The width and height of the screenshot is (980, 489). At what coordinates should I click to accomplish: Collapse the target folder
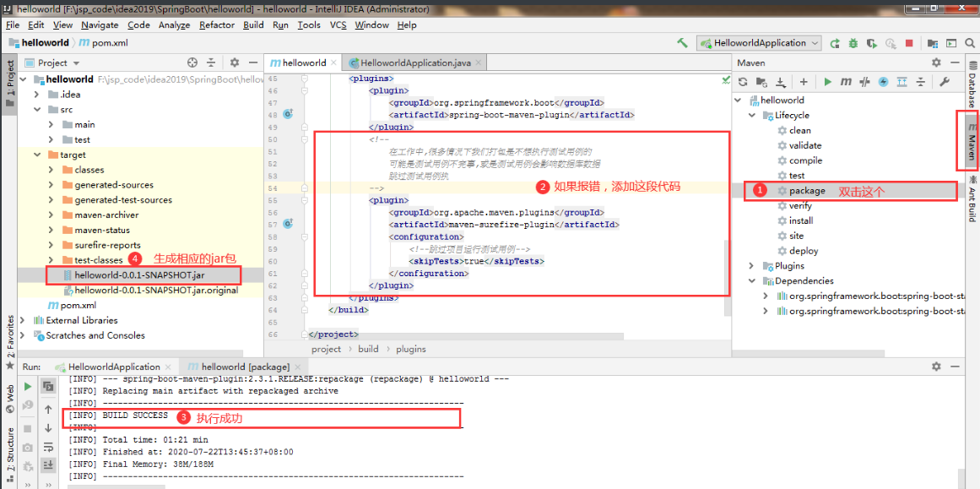tap(37, 155)
